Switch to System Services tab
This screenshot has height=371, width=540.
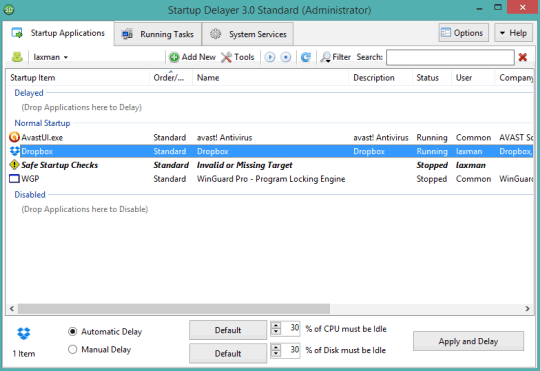[x=248, y=34]
